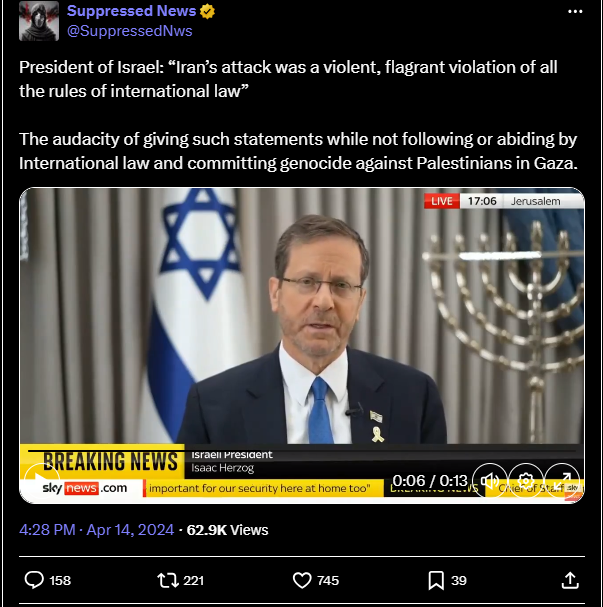Click the 0:06 / 0:13 time display
603x607 pixels.
[x=430, y=480]
